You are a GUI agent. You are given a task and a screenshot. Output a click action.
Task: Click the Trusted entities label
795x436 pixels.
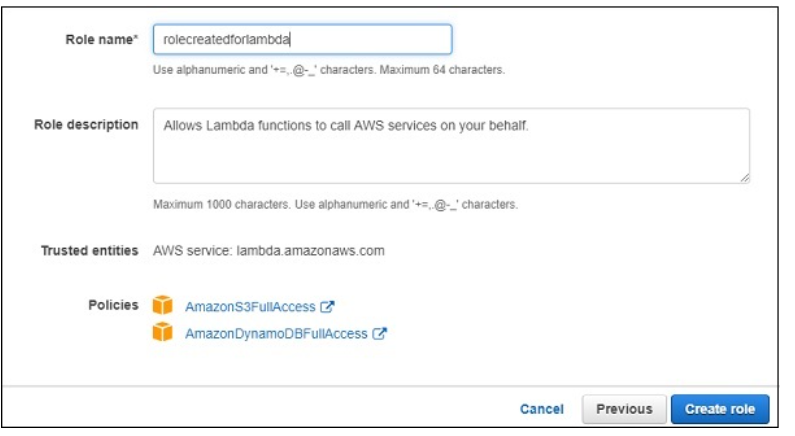pos(89,250)
